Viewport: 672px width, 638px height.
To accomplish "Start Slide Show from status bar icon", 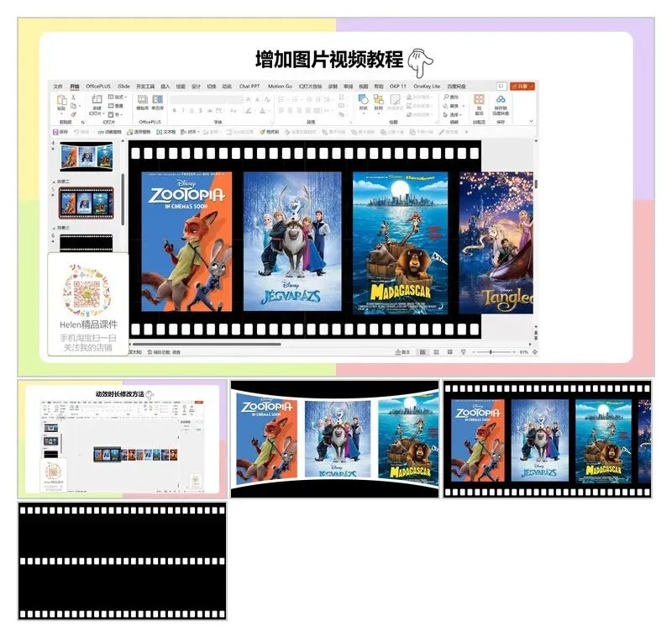I will pyautogui.click(x=464, y=352).
